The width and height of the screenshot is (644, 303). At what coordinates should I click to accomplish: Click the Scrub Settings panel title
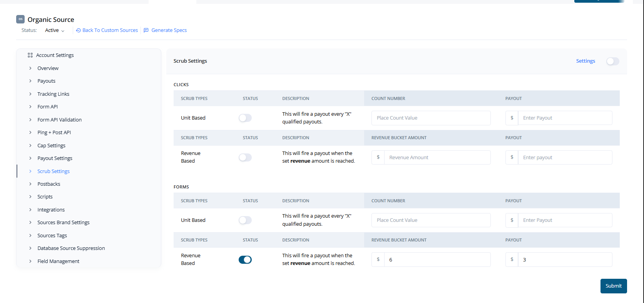pyautogui.click(x=190, y=61)
